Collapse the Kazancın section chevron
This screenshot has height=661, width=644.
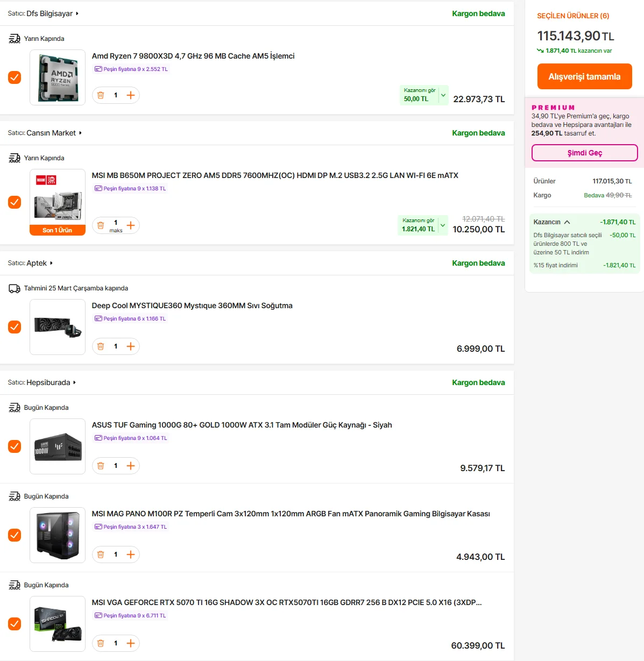pos(567,222)
